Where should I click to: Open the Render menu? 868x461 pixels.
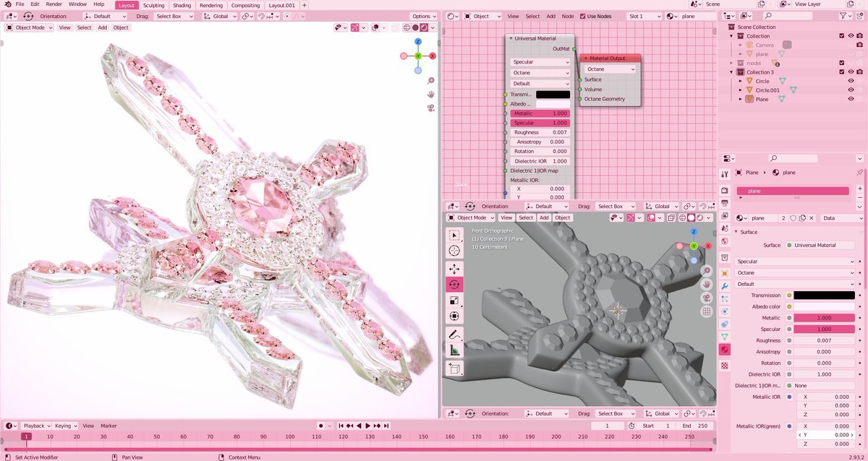pyautogui.click(x=54, y=4)
